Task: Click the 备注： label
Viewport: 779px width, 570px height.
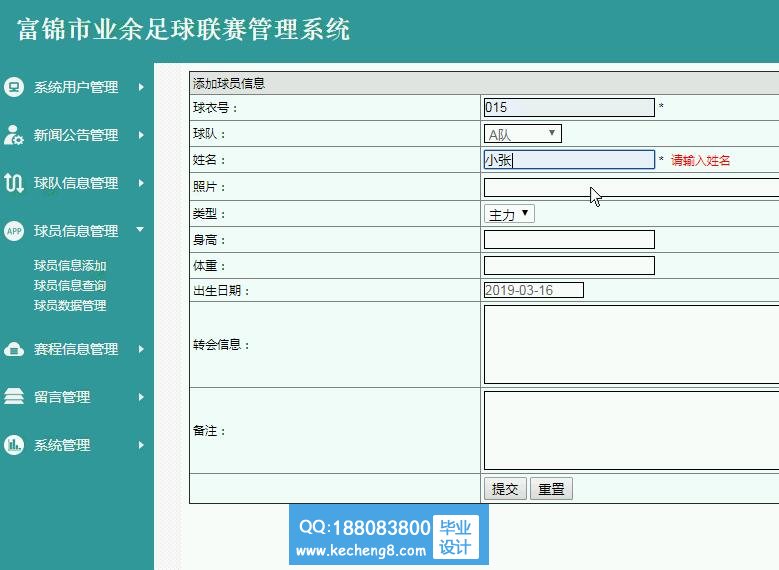Action: tap(209, 431)
